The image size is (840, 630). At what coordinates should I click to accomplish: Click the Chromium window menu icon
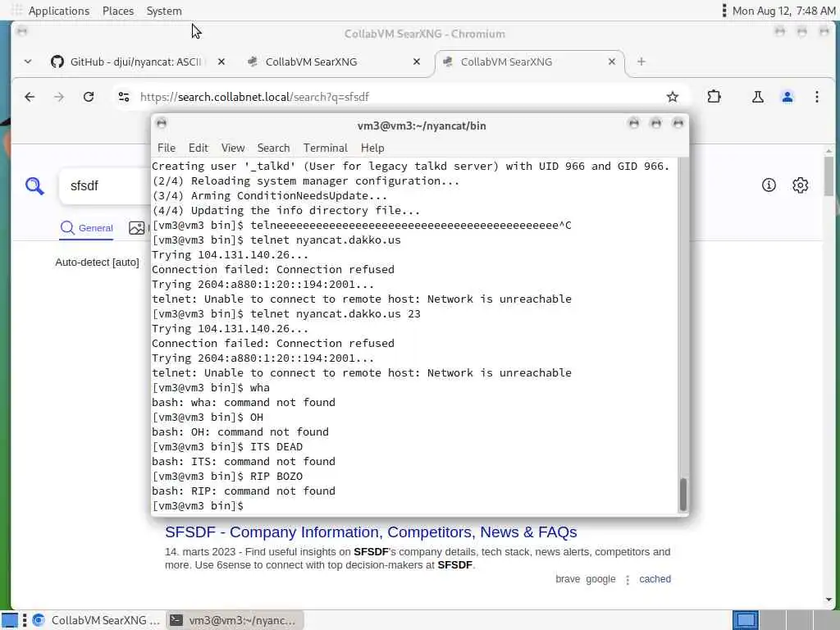(x=22, y=32)
